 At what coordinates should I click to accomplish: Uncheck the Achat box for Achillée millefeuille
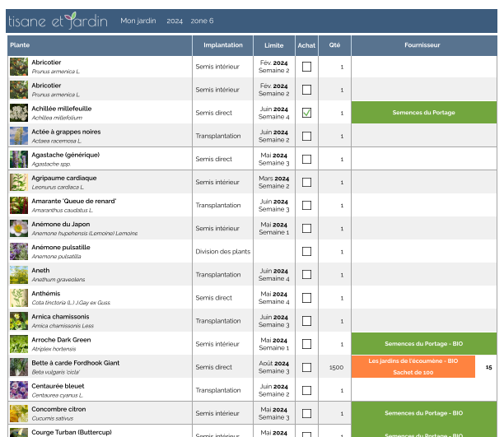[306, 113]
